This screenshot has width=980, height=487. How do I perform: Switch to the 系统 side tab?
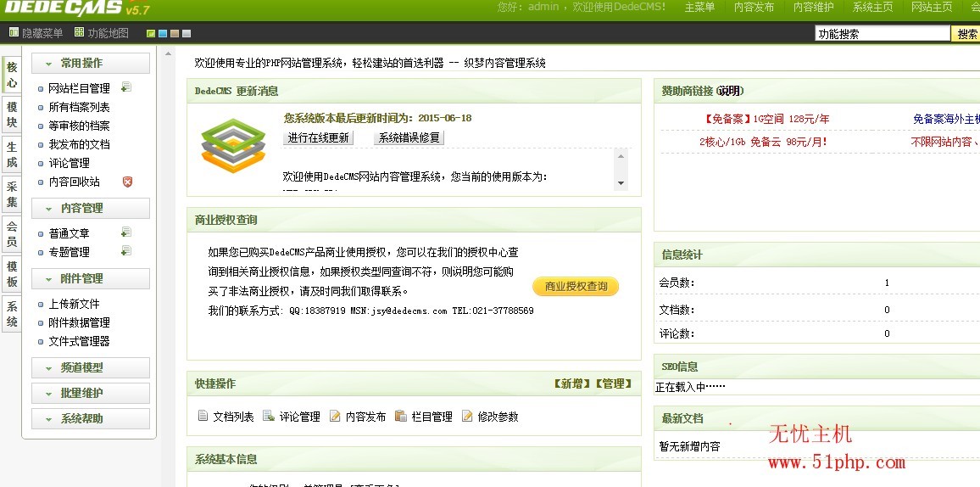pos(12,314)
